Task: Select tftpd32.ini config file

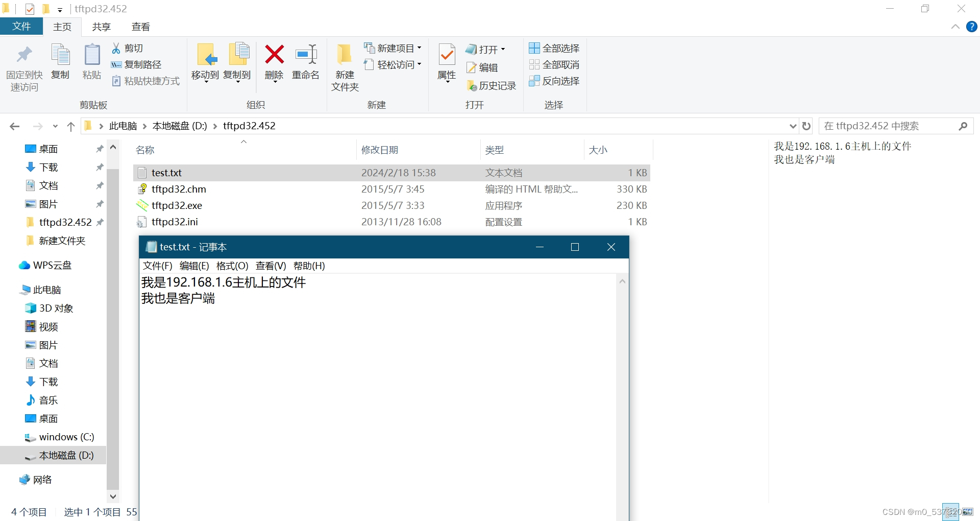Action: coord(391,222)
